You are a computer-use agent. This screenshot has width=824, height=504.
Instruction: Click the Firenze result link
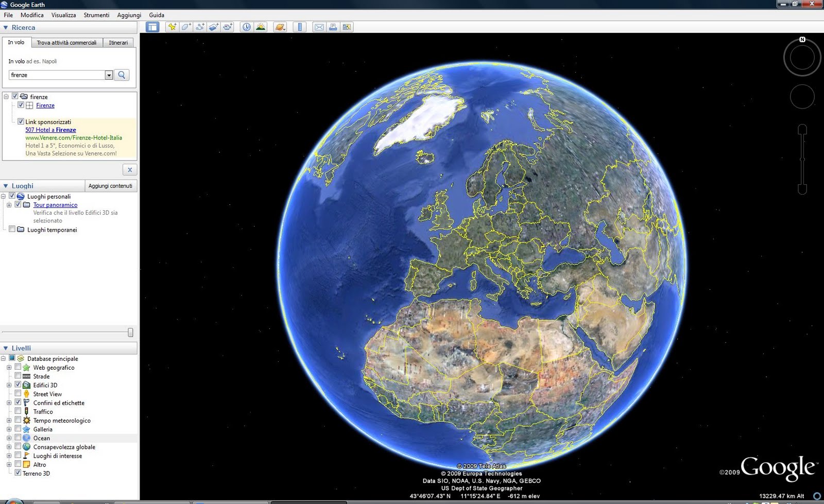(45, 106)
